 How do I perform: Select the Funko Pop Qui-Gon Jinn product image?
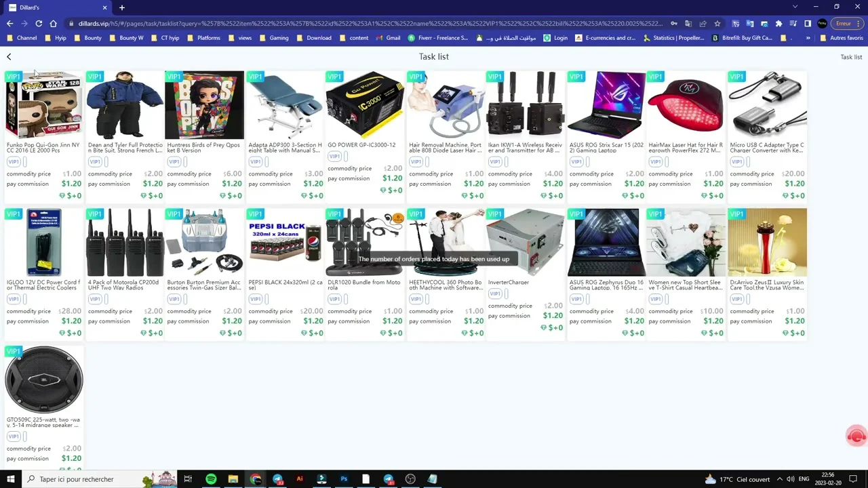coord(44,105)
